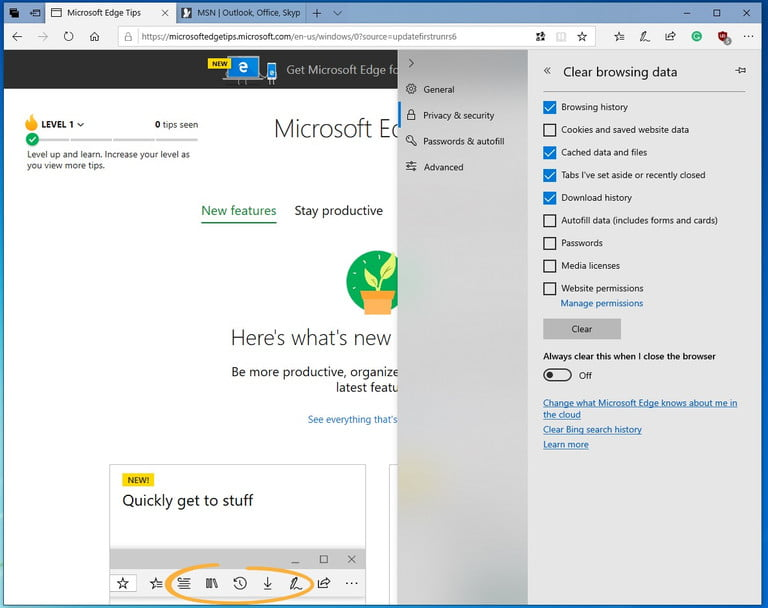The image size is (768, 608).
Task: Open Change what Microsoft Edge knows link
Action: coord(640,409)
